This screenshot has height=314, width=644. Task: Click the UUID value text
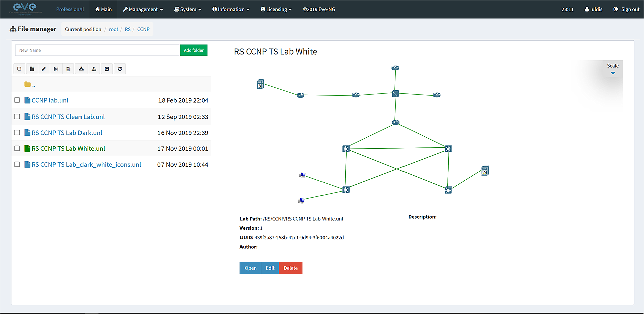click(299, 237)
